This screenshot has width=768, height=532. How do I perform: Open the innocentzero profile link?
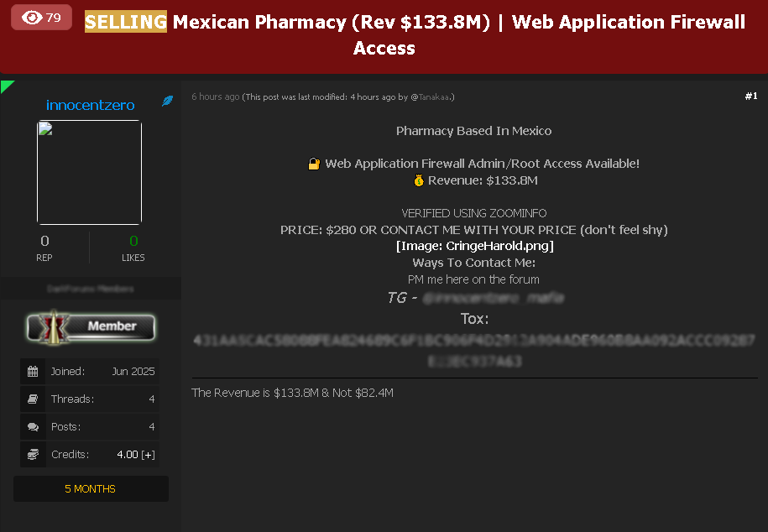coord(90,105)
